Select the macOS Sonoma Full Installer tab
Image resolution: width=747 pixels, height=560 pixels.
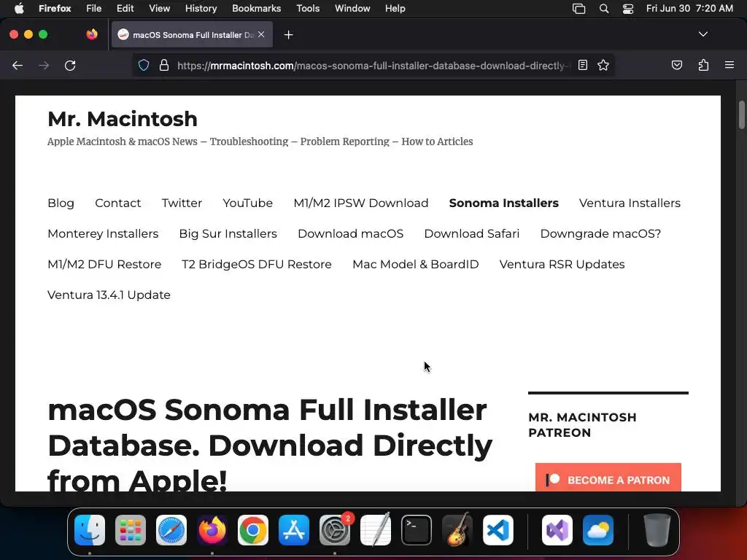192,34
